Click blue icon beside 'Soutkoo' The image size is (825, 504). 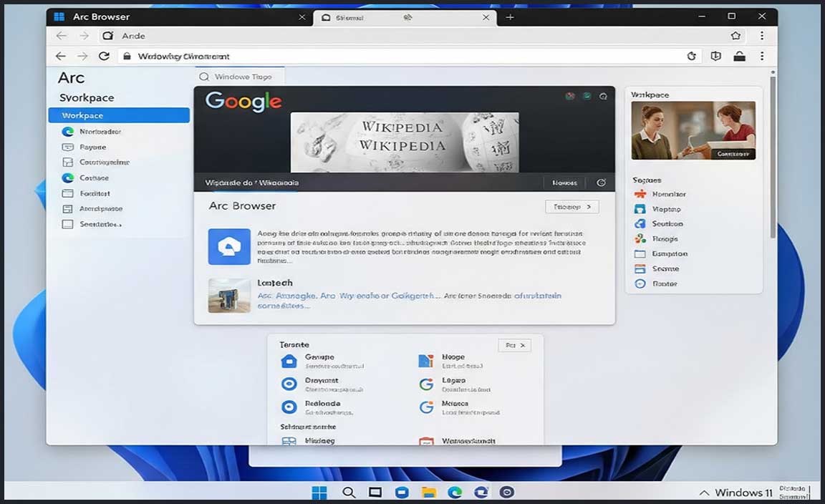pyautogui.click(x=640, y=223)
